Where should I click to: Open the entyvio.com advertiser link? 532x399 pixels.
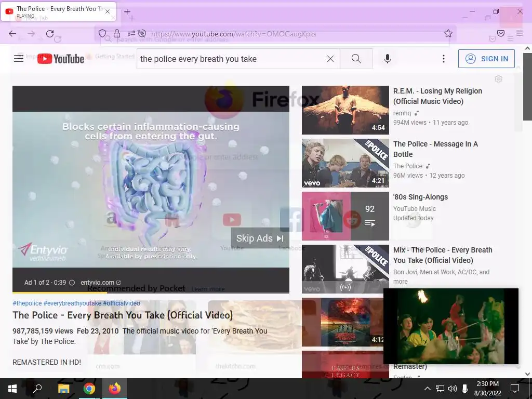(x=100, y=283)
